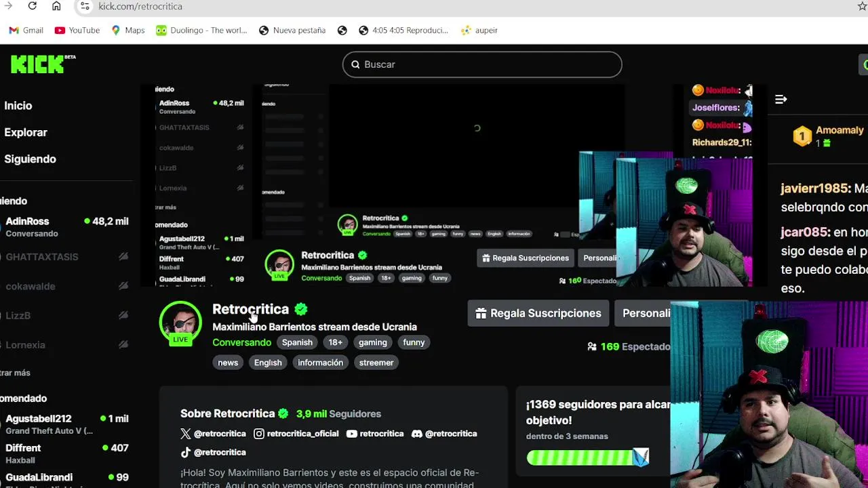Open Instagram retrocritica_oficial link
Image resolution: width=868 pixels, height=488 pixels.
point(296,434)
